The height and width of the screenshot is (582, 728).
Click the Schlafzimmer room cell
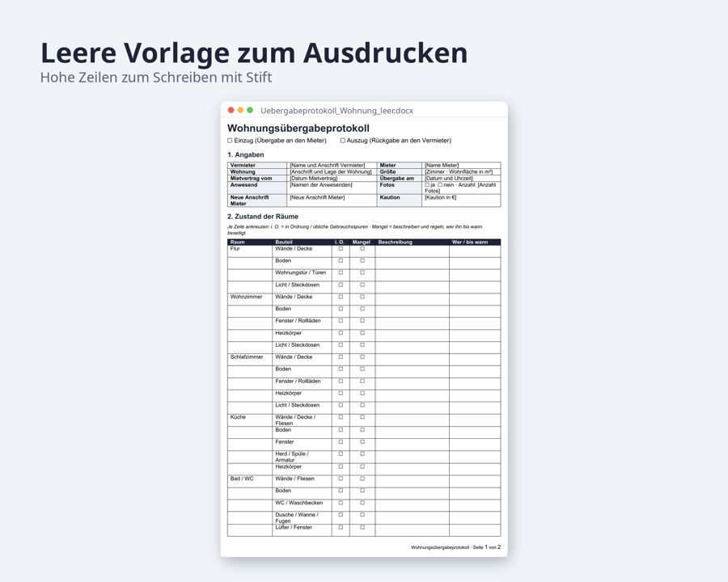click(x=250, y=360)
